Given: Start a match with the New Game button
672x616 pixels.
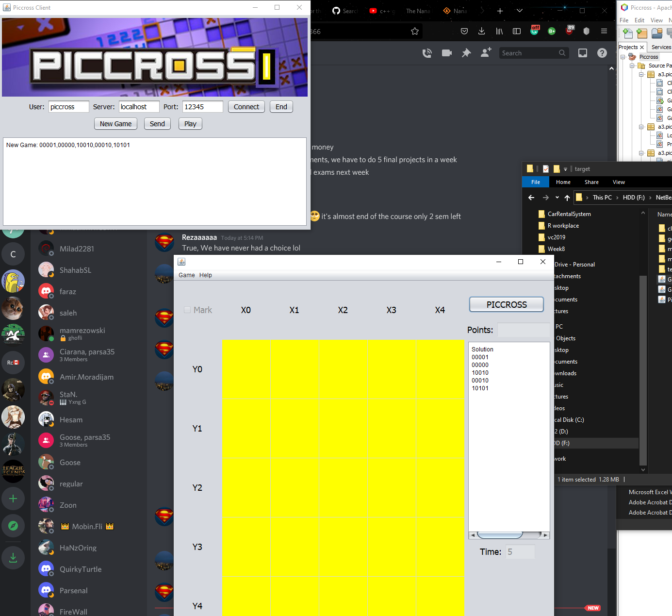Looking at the screenshot, I should [x=115, y=123].
